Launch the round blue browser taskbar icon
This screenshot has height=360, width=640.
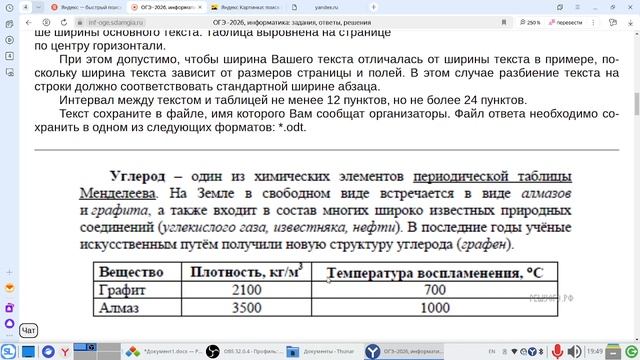click(48, 351)
